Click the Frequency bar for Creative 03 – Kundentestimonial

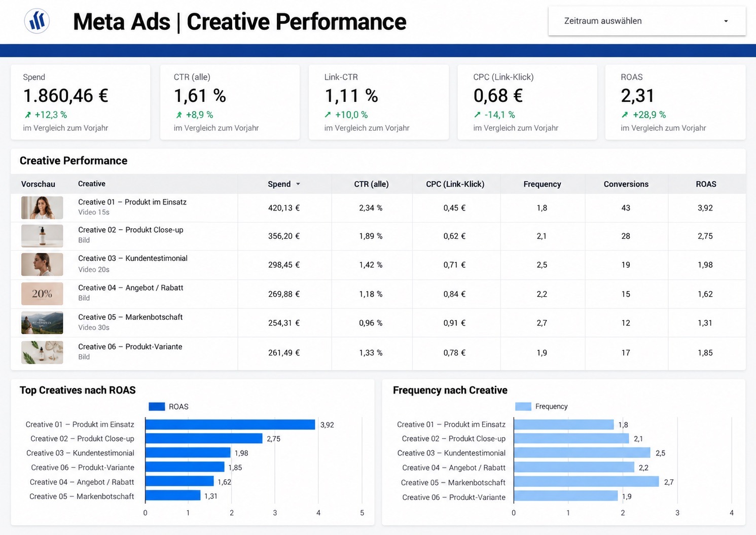click(582, 453)
